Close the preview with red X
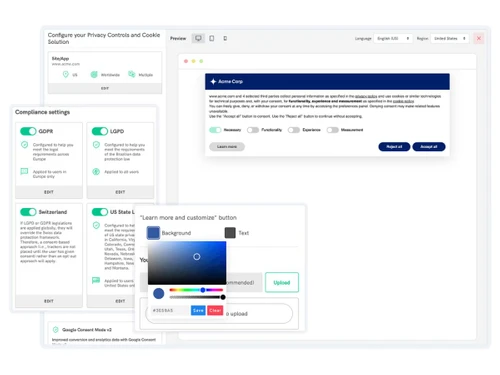 [479, 38]
